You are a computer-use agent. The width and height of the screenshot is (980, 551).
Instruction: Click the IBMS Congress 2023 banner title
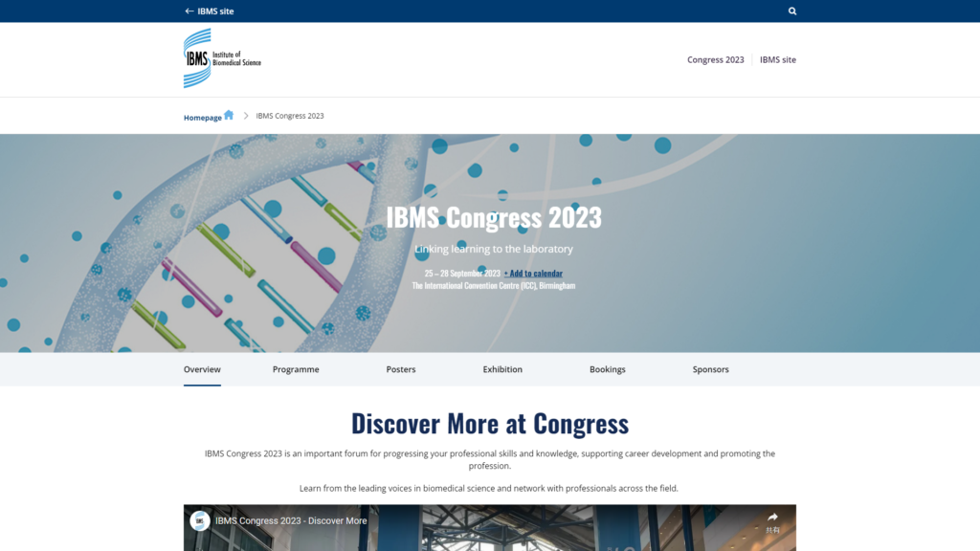pyautogui.click(x=494, y=217)
